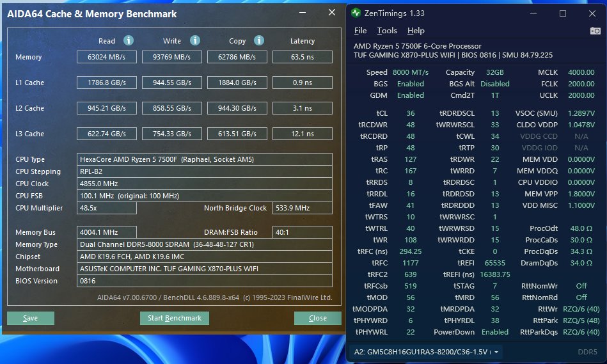Click the tRFC (ns) value 294.25

411,251
